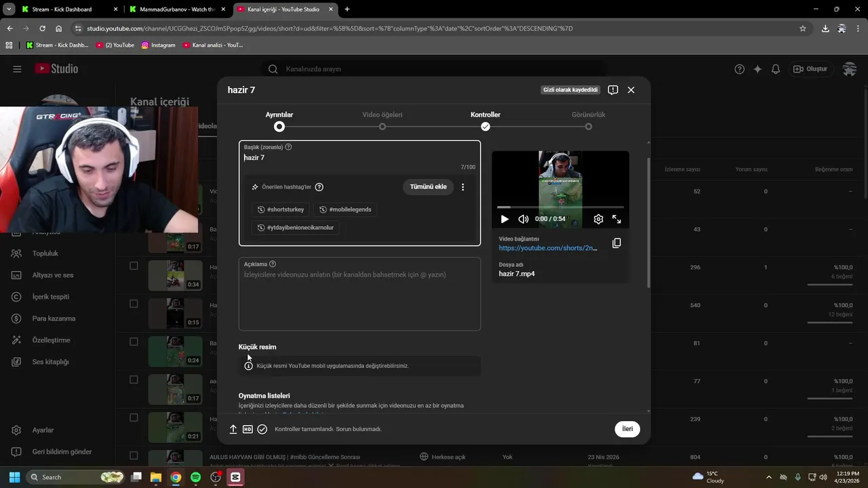Screen dimensions: 868x488
Task: Open help icon next to Açıklama
Action: 273,264
